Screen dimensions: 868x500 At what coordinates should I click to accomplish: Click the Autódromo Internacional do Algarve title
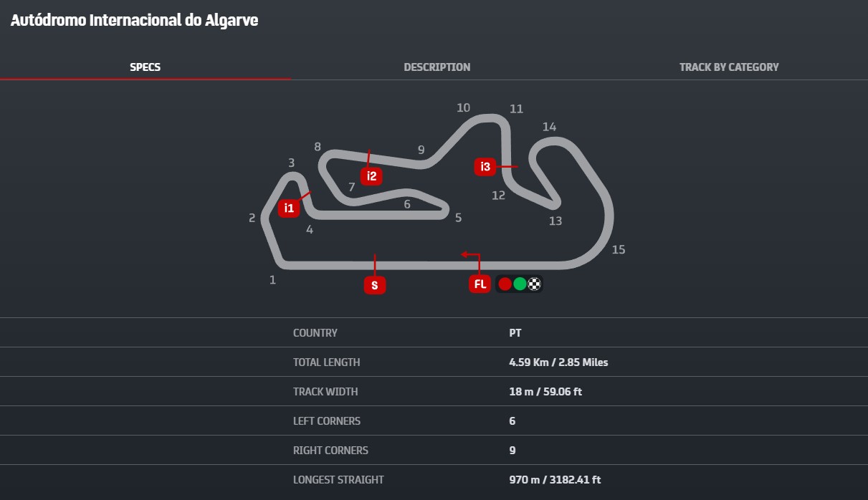pyautogui.click(x=134, y=20)
